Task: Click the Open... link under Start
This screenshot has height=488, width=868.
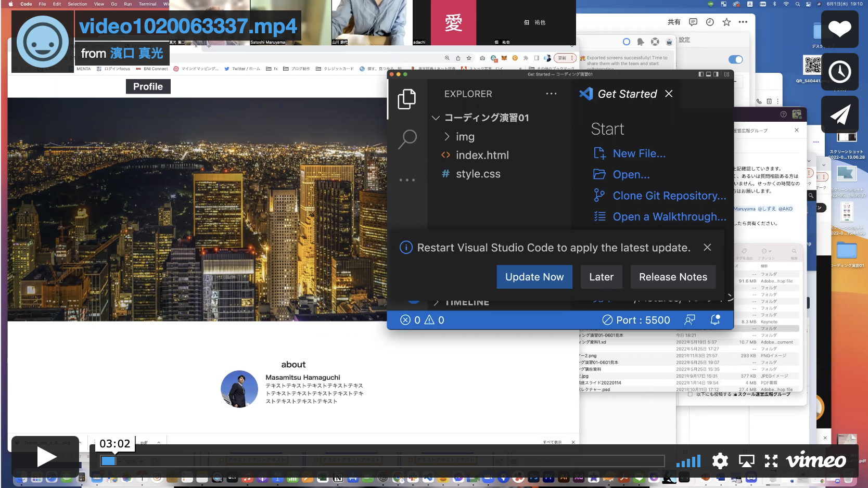Action: tap(631, 175)
